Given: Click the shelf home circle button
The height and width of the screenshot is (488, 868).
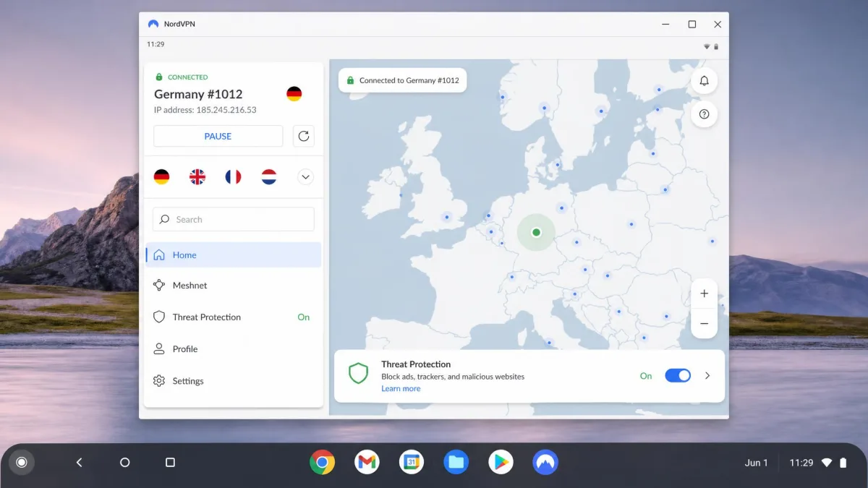Looking at the screenshot, I should (124, 463).
